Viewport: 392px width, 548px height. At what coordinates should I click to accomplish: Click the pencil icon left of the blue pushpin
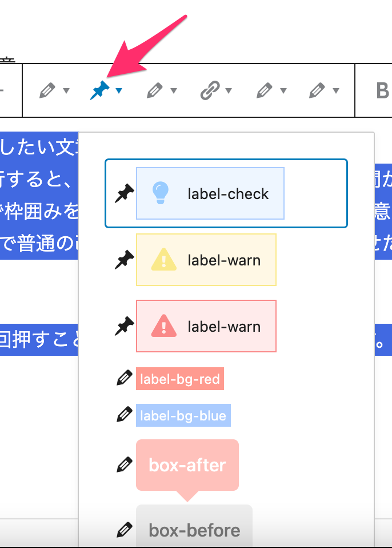pos(48,90)
